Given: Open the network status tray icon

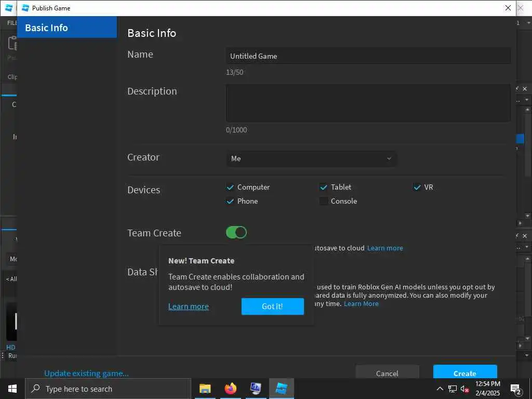Looking at the screenshot, I should pos(453,389).
